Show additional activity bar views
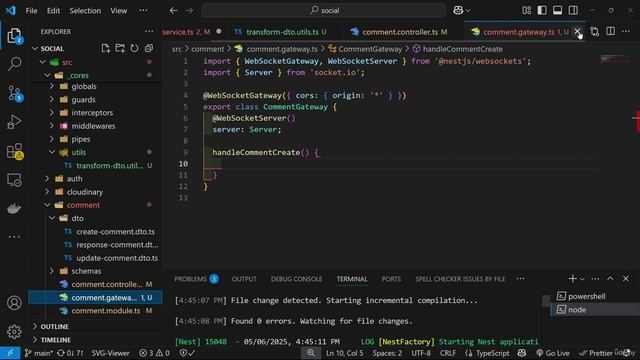The image size is (640, 360). (14, 237)
